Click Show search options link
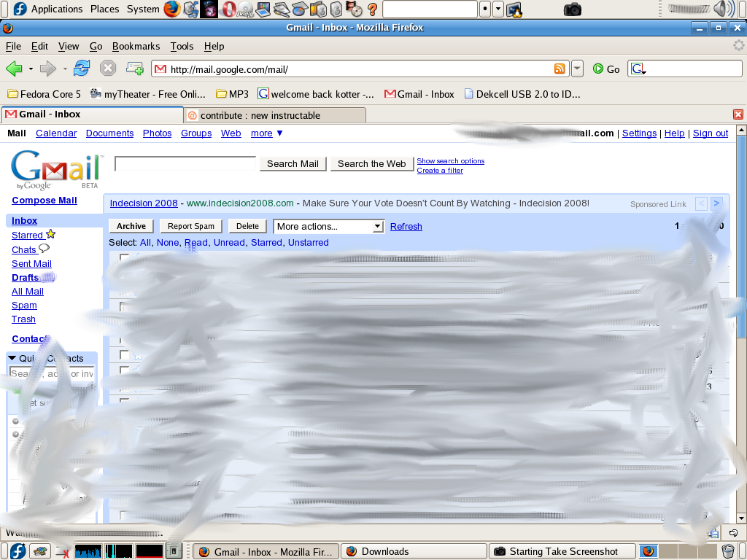Image resolution: width=747 pixels, height=560 pixels. (x=450, y=161)
